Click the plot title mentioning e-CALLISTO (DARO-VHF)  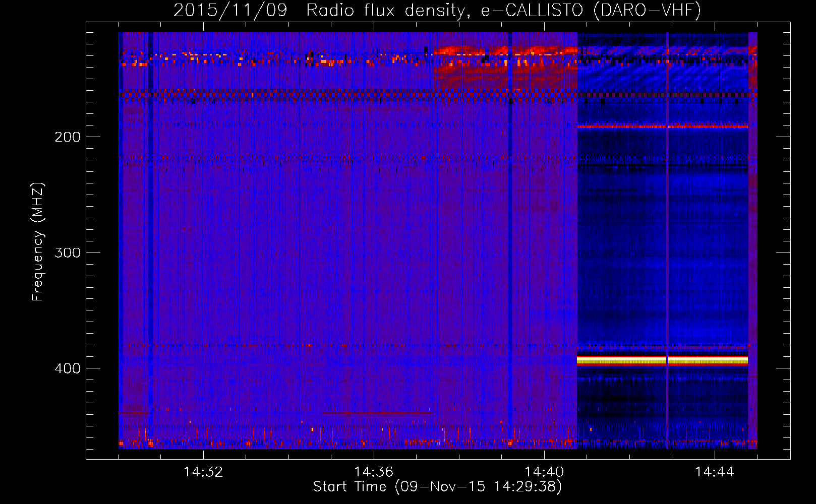(x=437, y=10)
